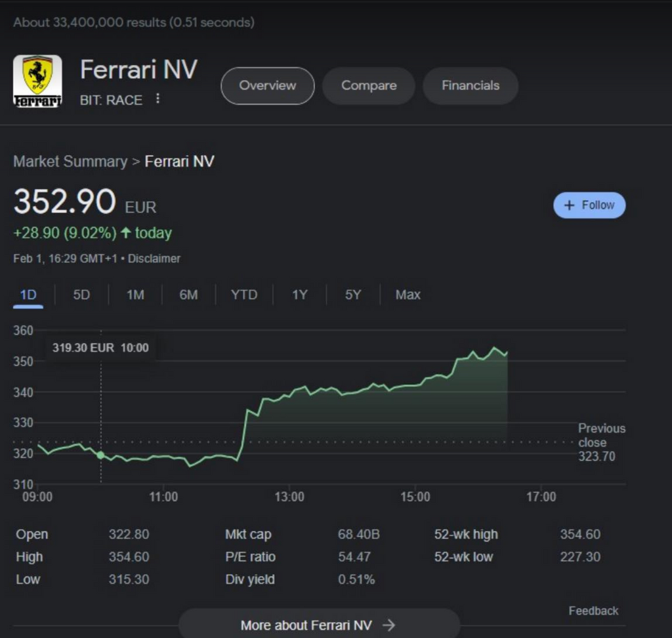The image size is (672, 638).
Task: Click the plus icon on Follow button
Action: (x=569, y=205)
